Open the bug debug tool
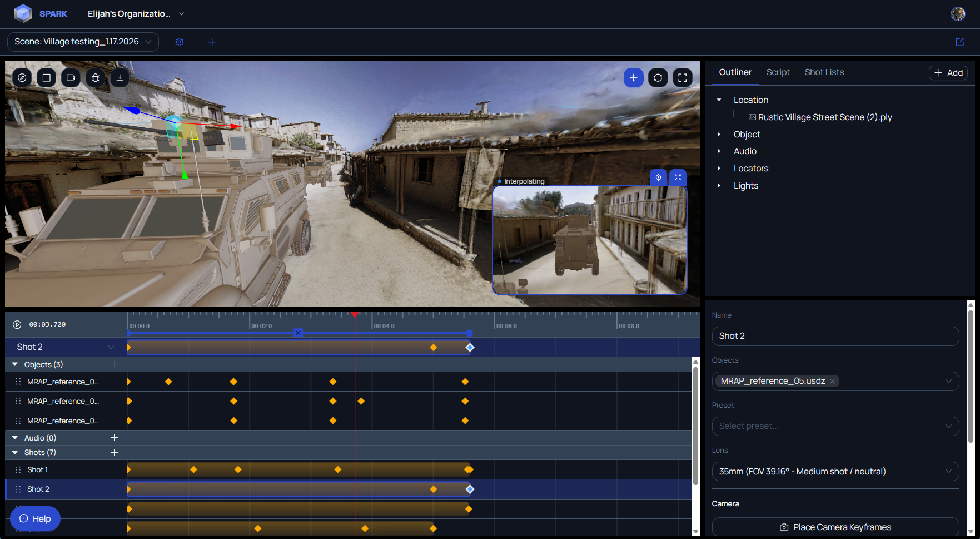980x539 pixels. (x=96, y=78)
